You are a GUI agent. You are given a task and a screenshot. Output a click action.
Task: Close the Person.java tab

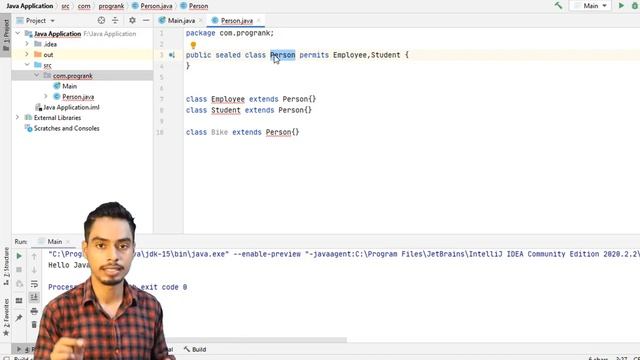coord(258,20)
